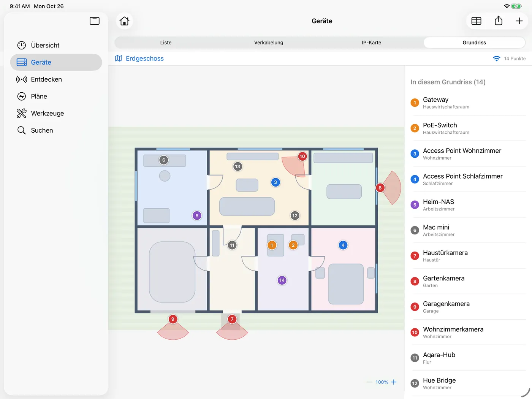Select Aqara-Hub in the device list
This screenshot has width=532, height=399.
pyautogui.click(x=468, y=358)
